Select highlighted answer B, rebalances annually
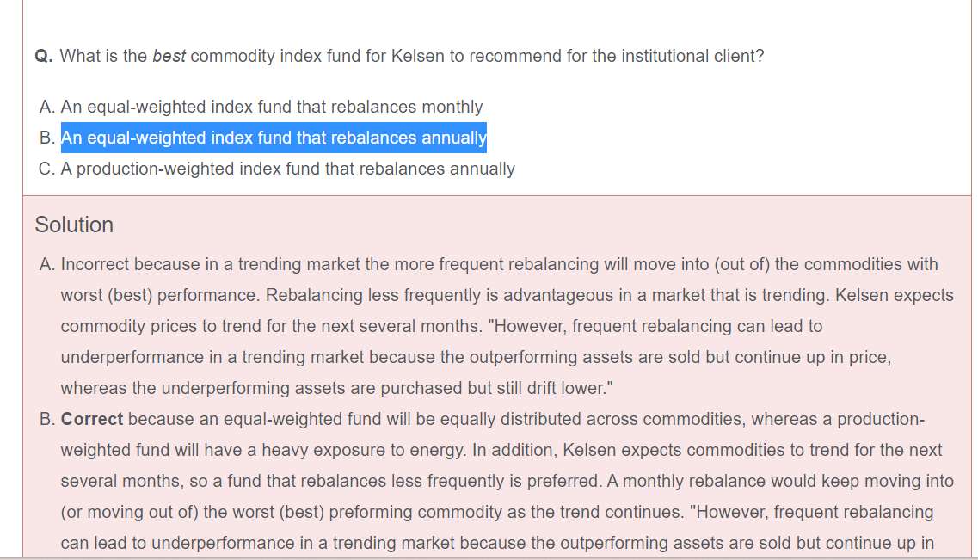 point(274,138)
